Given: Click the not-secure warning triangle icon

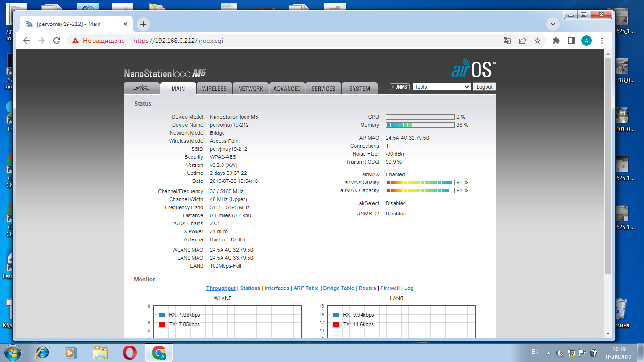Looking at the screenshot, I should 75,41.
